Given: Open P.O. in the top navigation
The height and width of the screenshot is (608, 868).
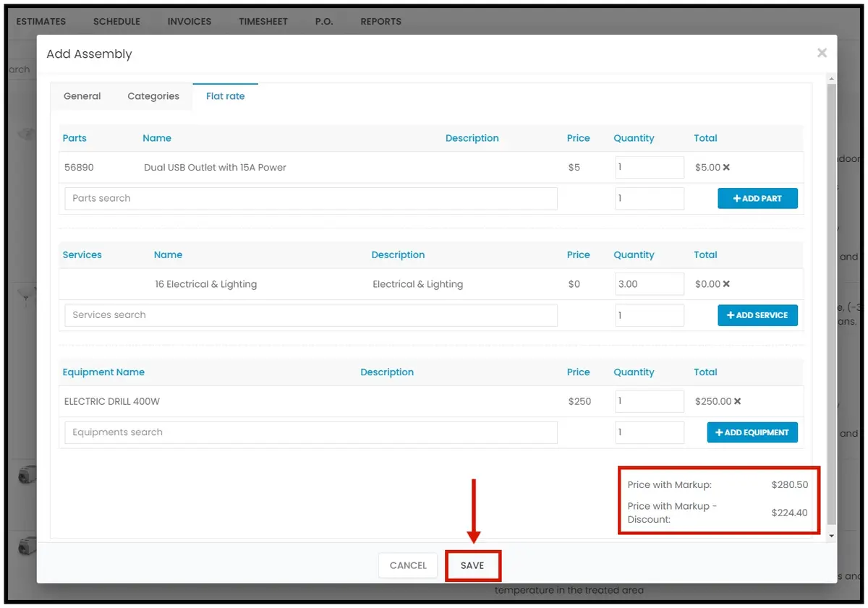Looking at the screenshot, I should (x=324, y=22).
